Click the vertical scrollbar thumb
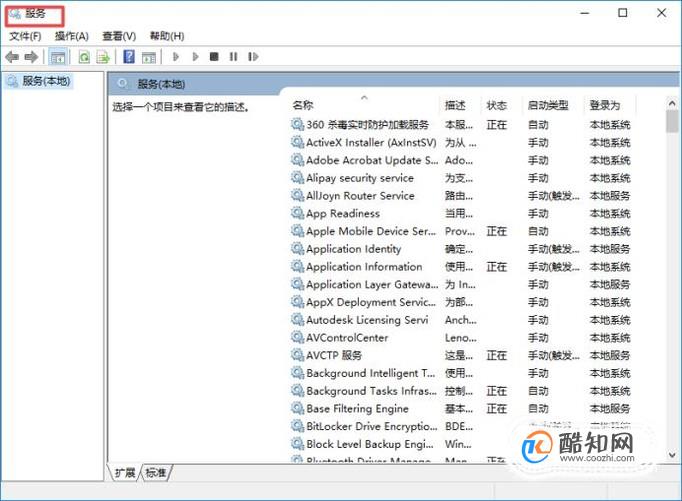This screenshot has height=501, width=682. [x=672, y=121]
